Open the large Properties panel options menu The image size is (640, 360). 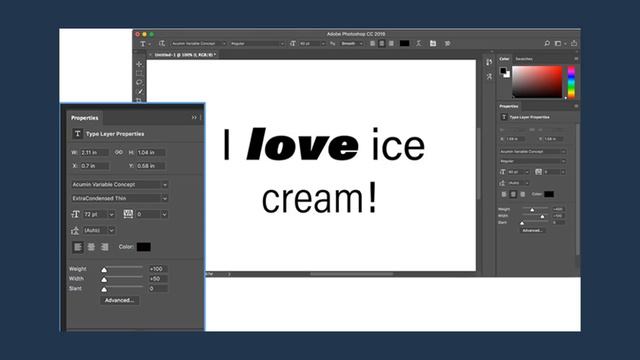point(200,118)
